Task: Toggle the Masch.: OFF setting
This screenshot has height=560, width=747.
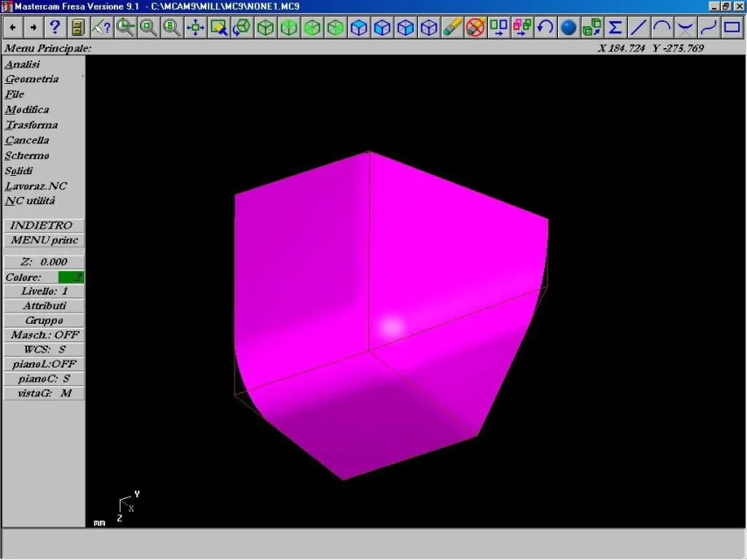Action: pyautogui.click(x=44, y=334)
